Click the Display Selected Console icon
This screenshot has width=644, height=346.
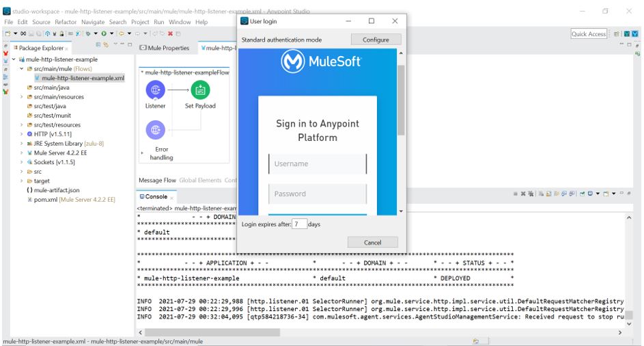coord(590,194)
